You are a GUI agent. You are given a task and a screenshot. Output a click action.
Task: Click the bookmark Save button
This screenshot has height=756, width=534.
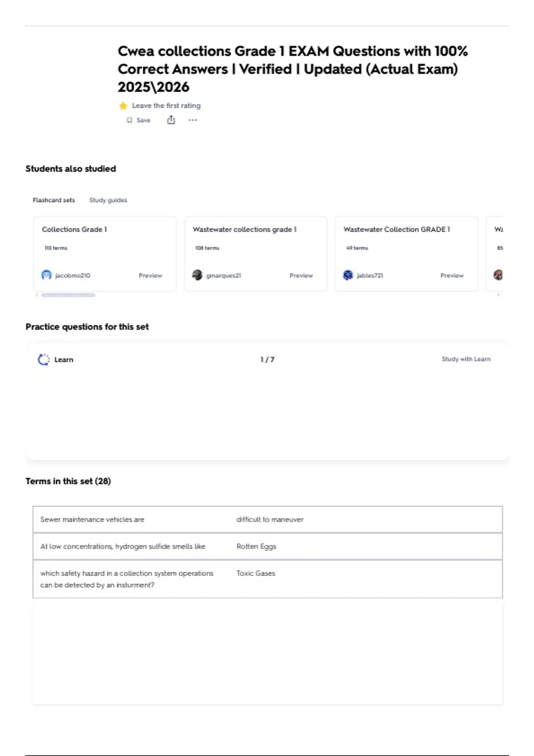pos(139,120)
